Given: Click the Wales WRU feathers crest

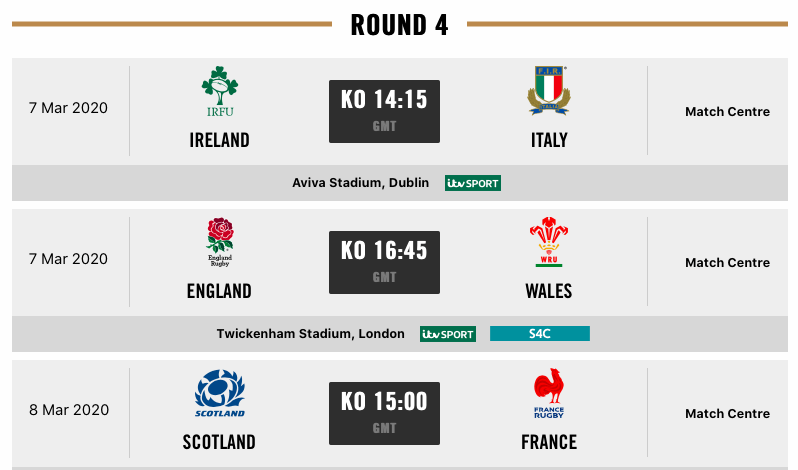Looking at the screenshot, I should pyautogui.click(x=549, y=242).
